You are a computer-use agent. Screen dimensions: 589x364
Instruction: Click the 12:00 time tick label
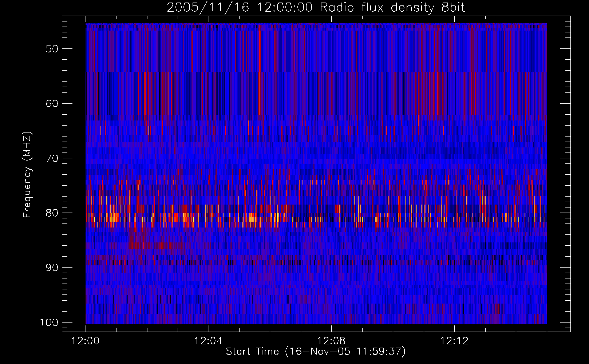(x=86, y=341)
